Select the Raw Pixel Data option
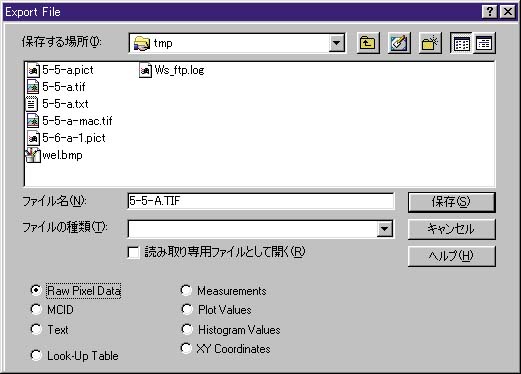The image size is (521, 374). [76, 291]
